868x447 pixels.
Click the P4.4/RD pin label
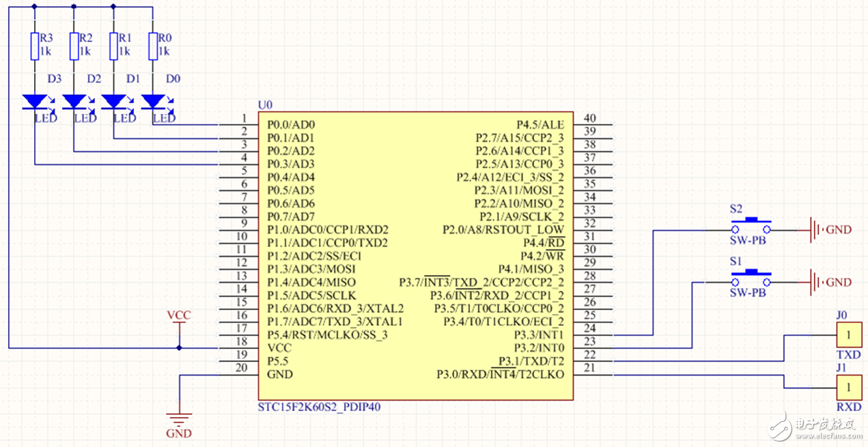point(544,243)
